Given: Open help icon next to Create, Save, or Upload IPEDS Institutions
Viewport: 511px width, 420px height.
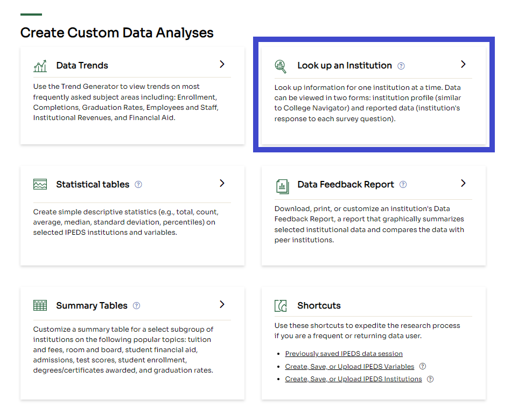Looking at the screenshot, I should (430, 379).
